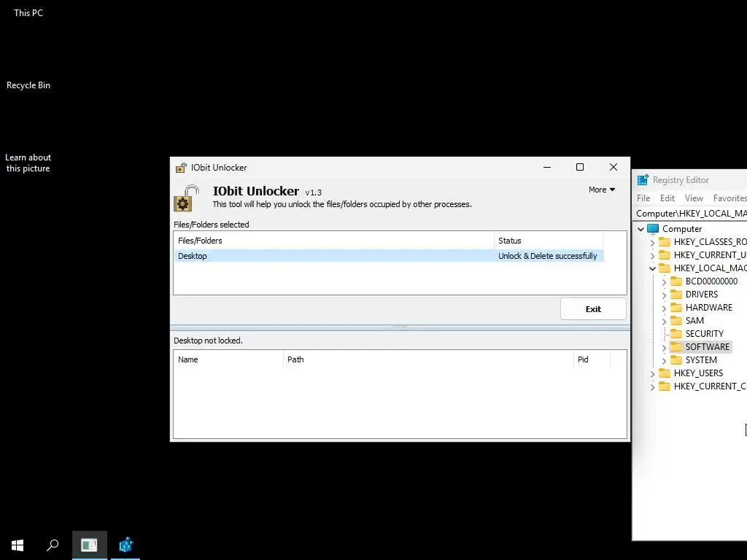Open the More dropdown menu
Image resolution: width=747 pixels, height=560 pixels.
click(x=602, y=190)
